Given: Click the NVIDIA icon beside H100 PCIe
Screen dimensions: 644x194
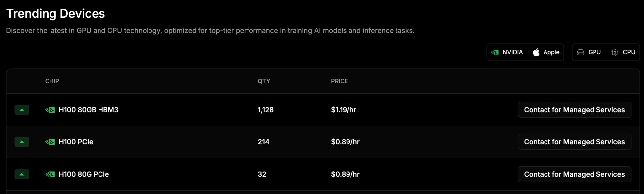Looking at the screenshot, I should [50, 142].
